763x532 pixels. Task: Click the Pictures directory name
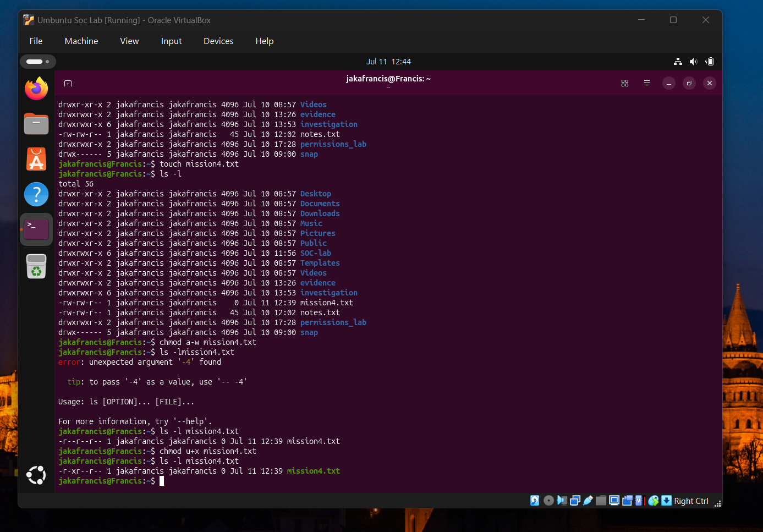click(318, 233)
